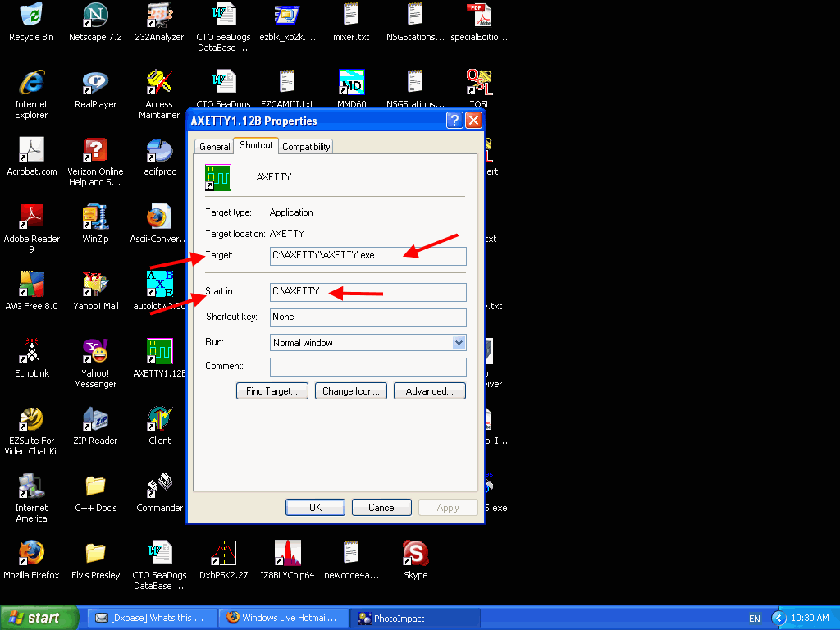
Task: Switch to the Compatibility tab
Action: [x=306, y=147]
